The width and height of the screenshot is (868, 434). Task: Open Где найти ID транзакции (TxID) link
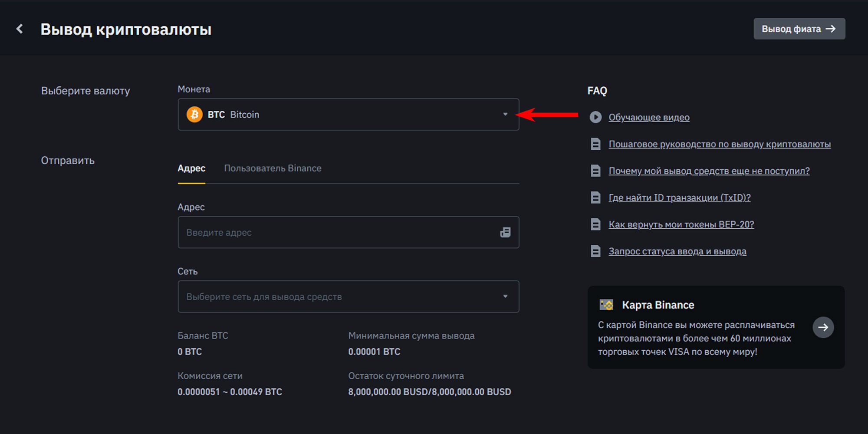pos(680,198)
